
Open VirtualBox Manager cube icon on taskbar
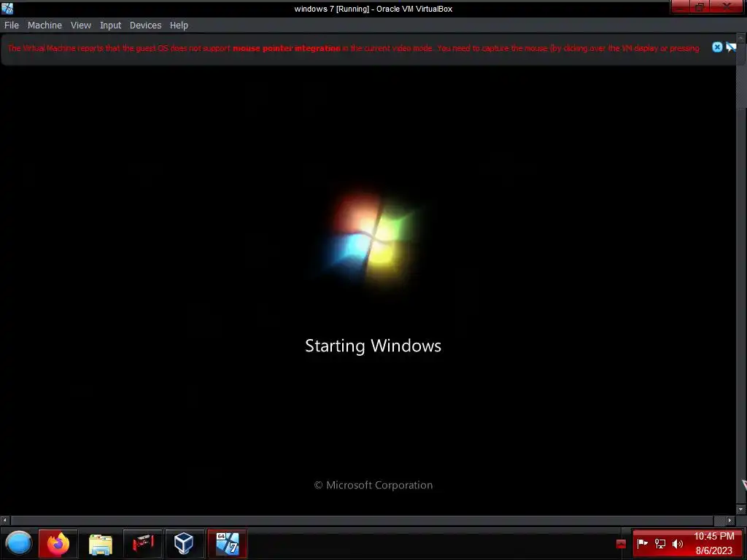pyautogui.click(x=185, y=543)
